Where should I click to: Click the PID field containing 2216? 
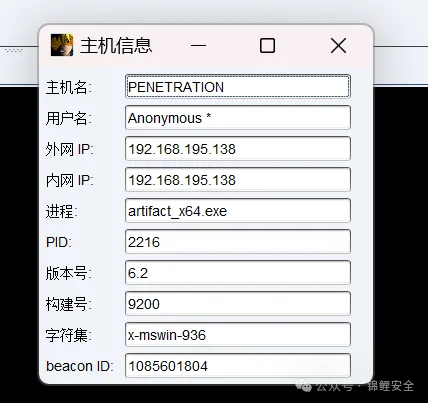(238, 242)
